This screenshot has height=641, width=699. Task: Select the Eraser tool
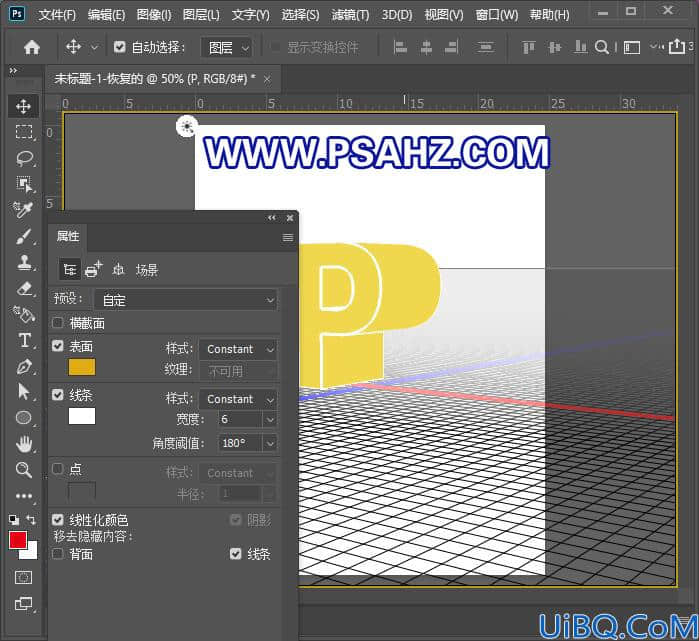pyautogui.click(x=24, y=288)
